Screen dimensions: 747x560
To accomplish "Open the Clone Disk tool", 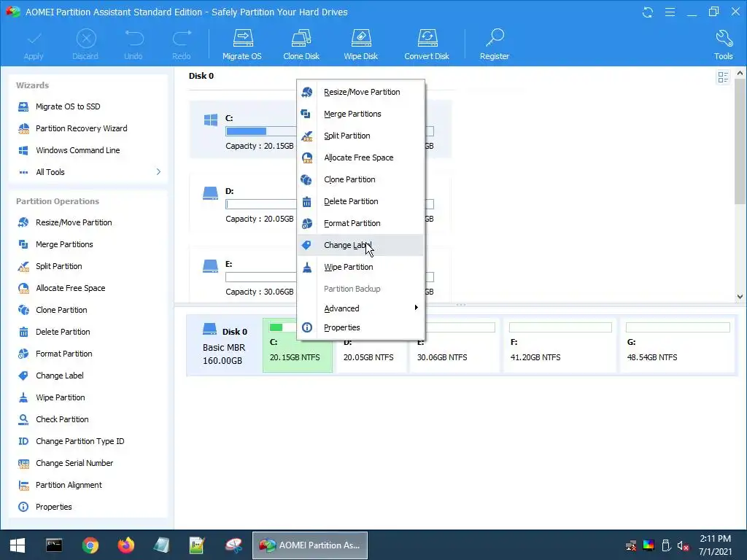I will click(x=301, y=44).
